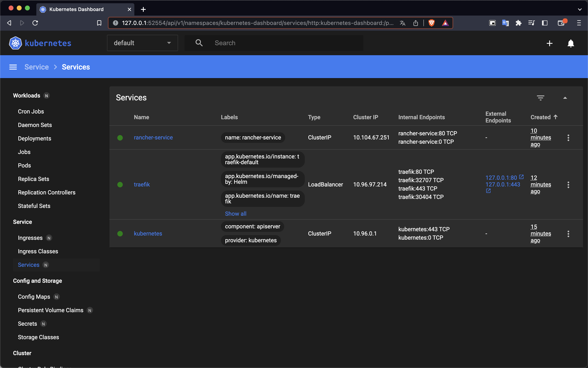588x368 pixels.
Task: Open notifications bell icon
Action: click(570, 43)
